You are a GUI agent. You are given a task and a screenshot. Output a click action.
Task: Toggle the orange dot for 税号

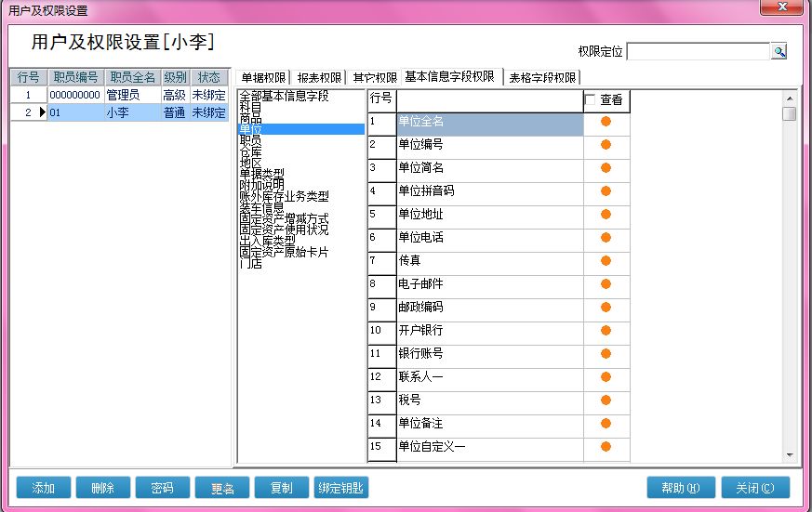point(606,400)
